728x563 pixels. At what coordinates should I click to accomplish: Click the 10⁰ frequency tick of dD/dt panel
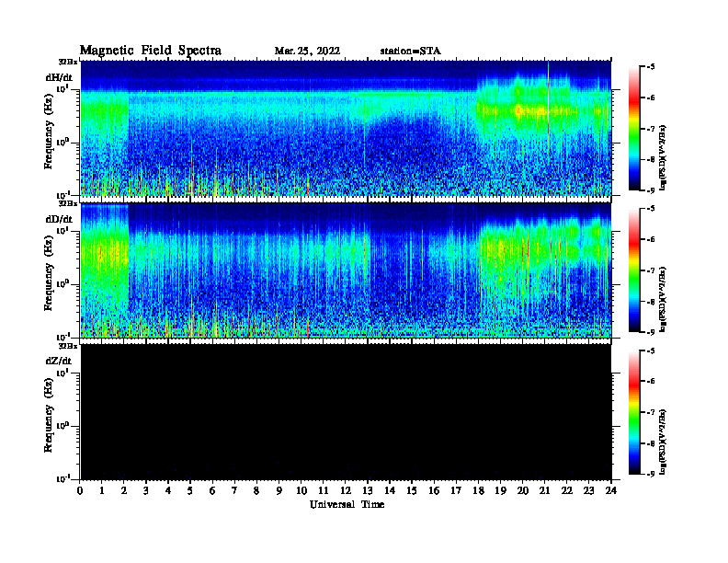coord(63,283)
